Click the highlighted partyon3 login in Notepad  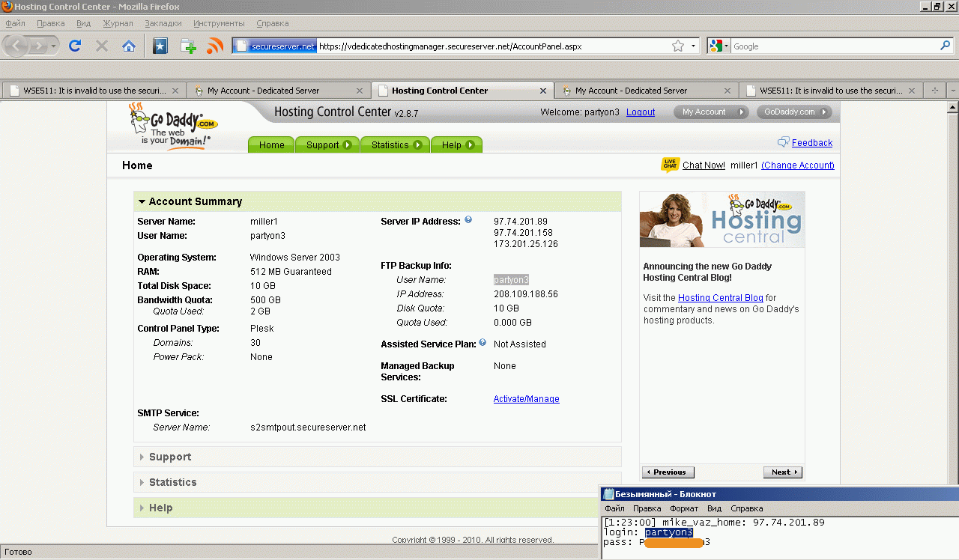pyautogui.click(x=669, y=532)
